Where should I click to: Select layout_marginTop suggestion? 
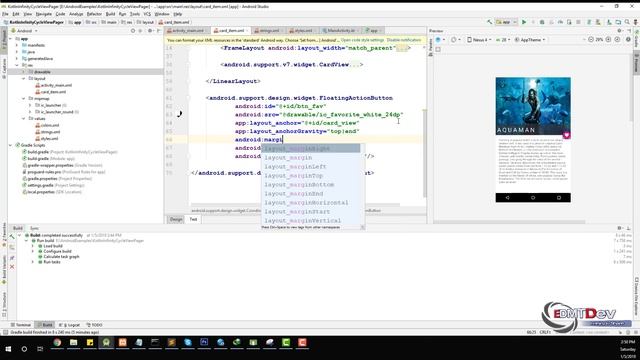click(310, 176)
